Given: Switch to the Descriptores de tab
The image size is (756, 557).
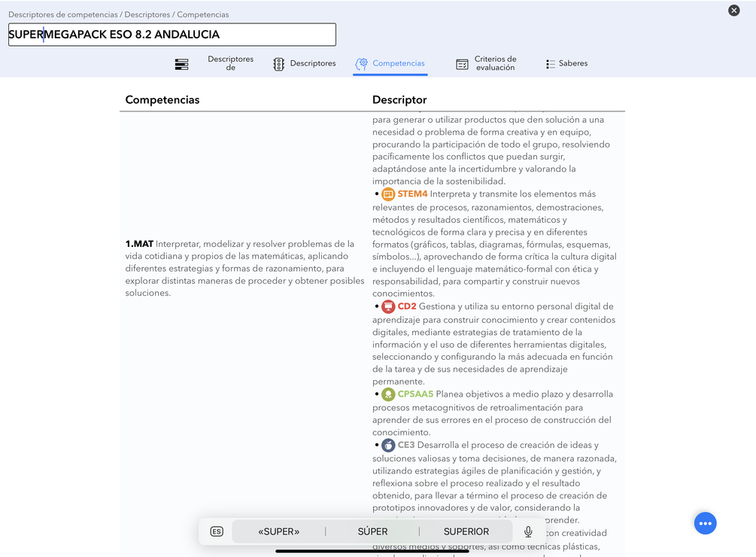Looking at the screenshot, I should (x=230, y=63).
